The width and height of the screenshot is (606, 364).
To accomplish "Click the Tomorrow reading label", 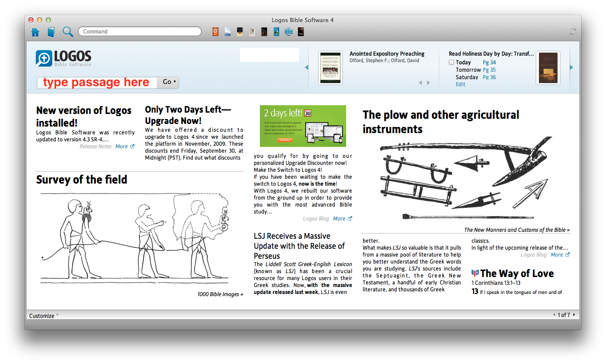I will (x=468, y=70).
